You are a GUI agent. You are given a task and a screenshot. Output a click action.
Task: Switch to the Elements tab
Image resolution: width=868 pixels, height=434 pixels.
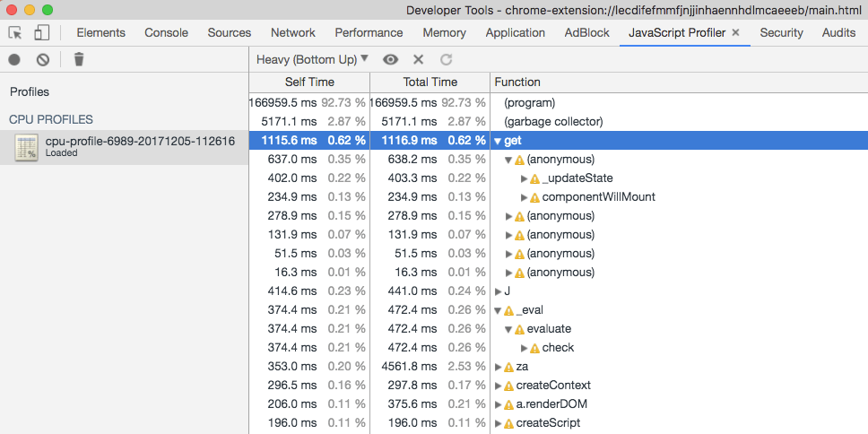tap(100, 32)
